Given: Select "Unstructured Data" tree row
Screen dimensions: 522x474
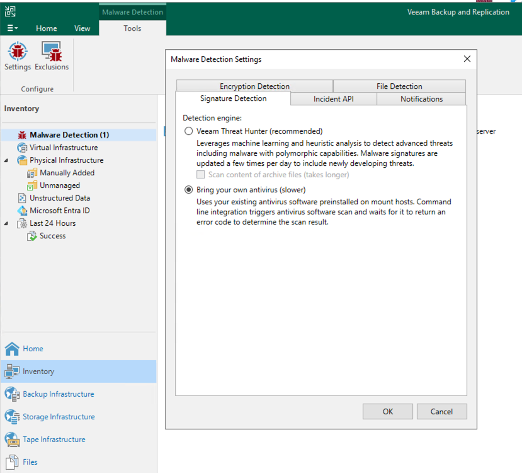Looking at the screenshot, I should [79, 198].
